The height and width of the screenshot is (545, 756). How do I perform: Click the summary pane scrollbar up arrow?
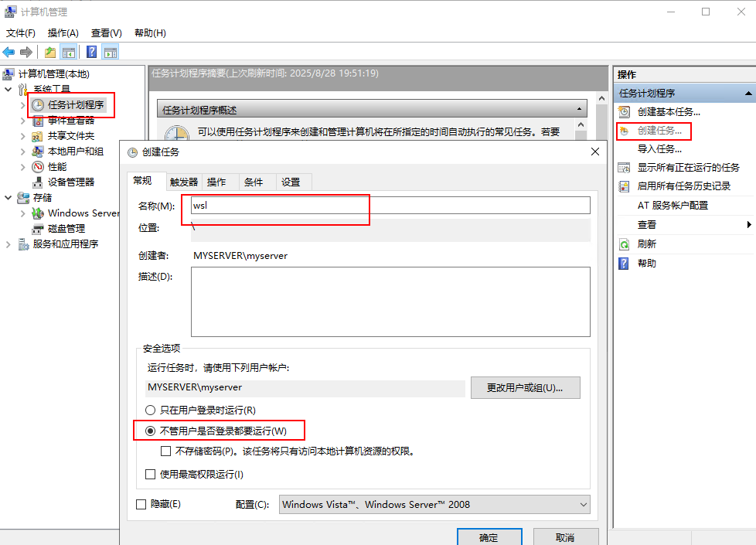(601, 98)
